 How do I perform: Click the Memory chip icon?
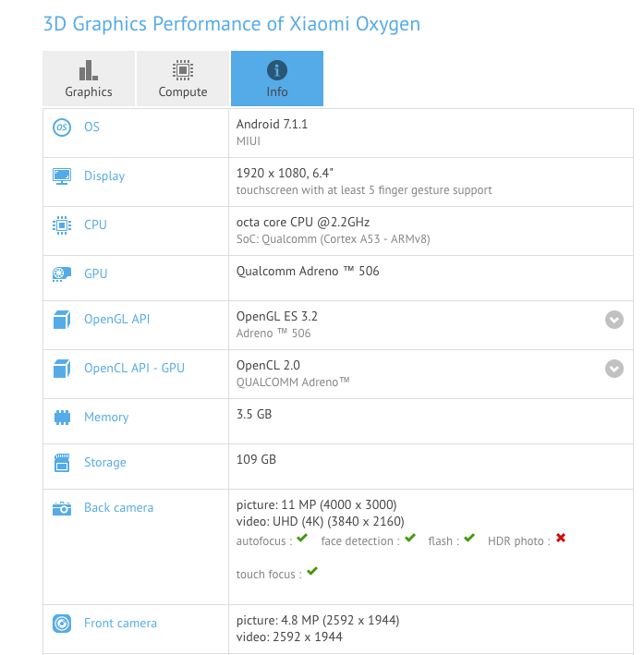62,418
